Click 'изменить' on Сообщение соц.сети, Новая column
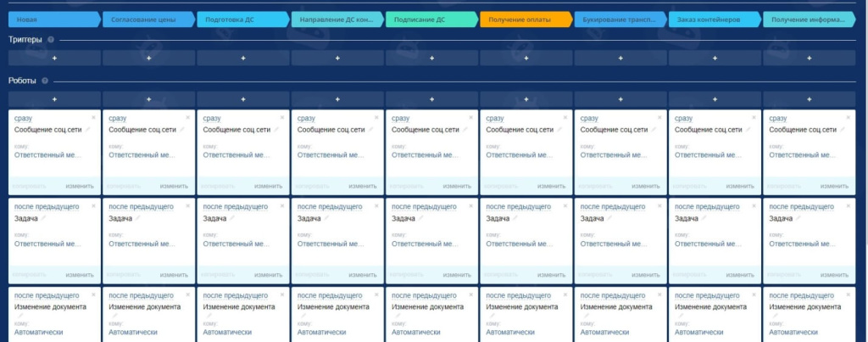The image size is (868, 342). (80, 186)
